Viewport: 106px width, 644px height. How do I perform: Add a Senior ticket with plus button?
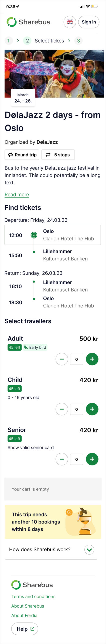[92, 459]
